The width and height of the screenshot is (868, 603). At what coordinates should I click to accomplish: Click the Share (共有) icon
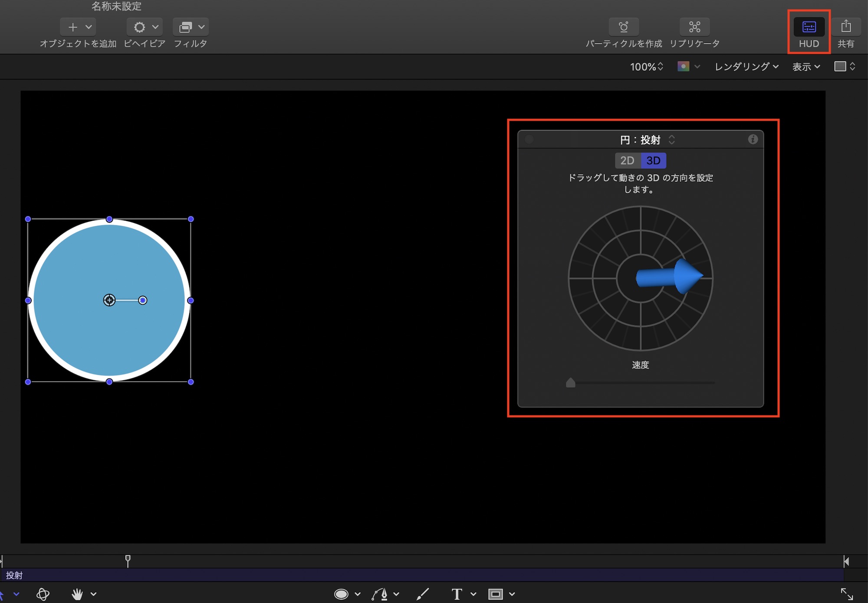(x=845, y=27)
